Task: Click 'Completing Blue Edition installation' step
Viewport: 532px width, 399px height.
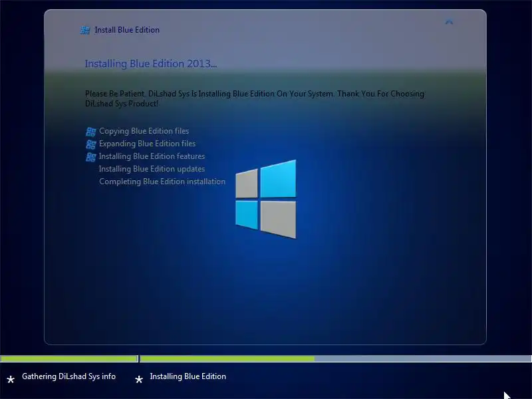Action: 162,182
